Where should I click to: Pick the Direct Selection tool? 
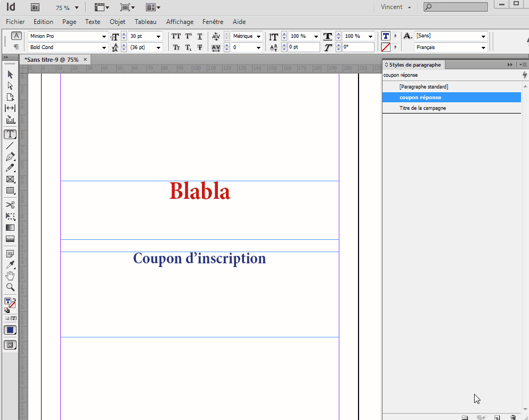(x=10, y=86)
